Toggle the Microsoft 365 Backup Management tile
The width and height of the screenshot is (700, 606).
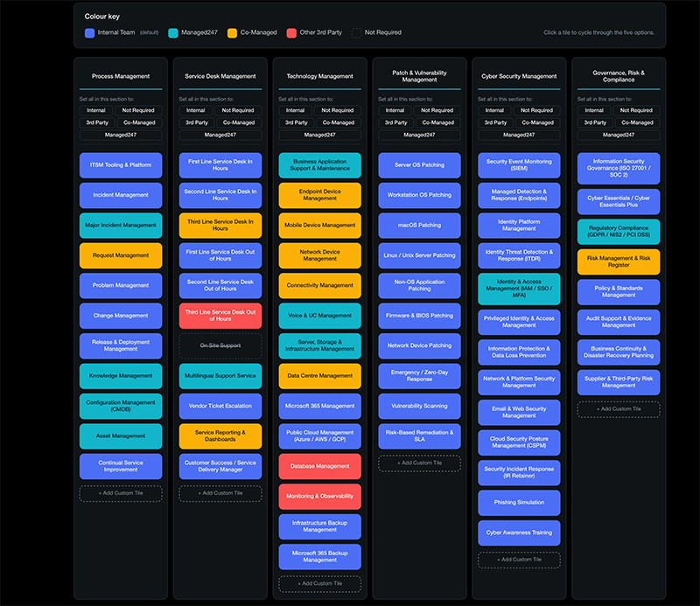tap(319, 556)
